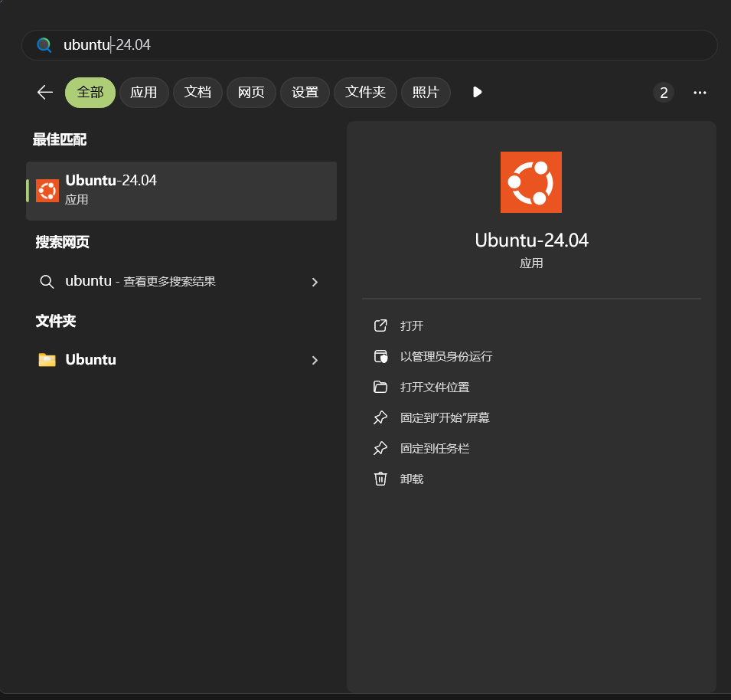Switch to the 应用 filter tab
731x700 pixels.
click(144, 93)
